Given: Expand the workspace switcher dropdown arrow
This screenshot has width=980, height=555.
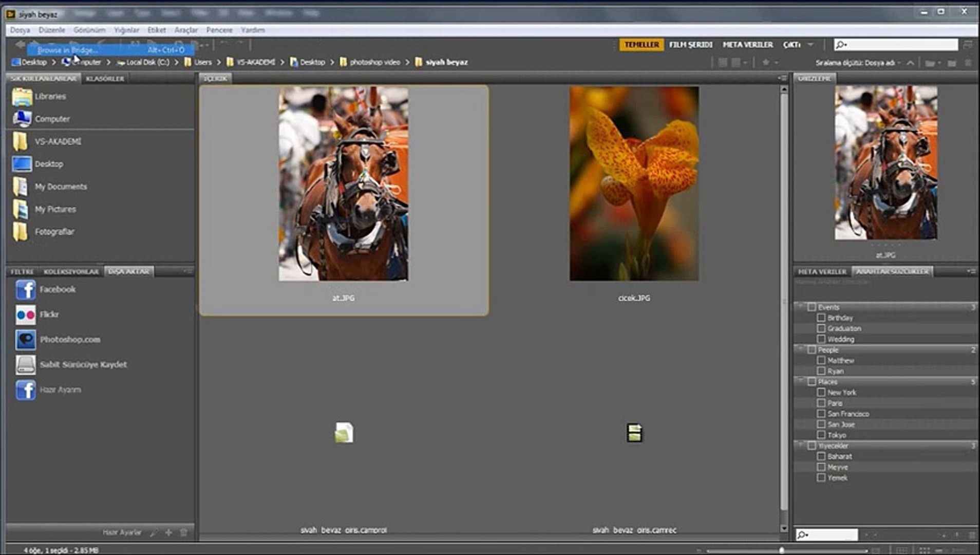Looking at the screenshot, I should pyautogui.click(x=811, y=45).
